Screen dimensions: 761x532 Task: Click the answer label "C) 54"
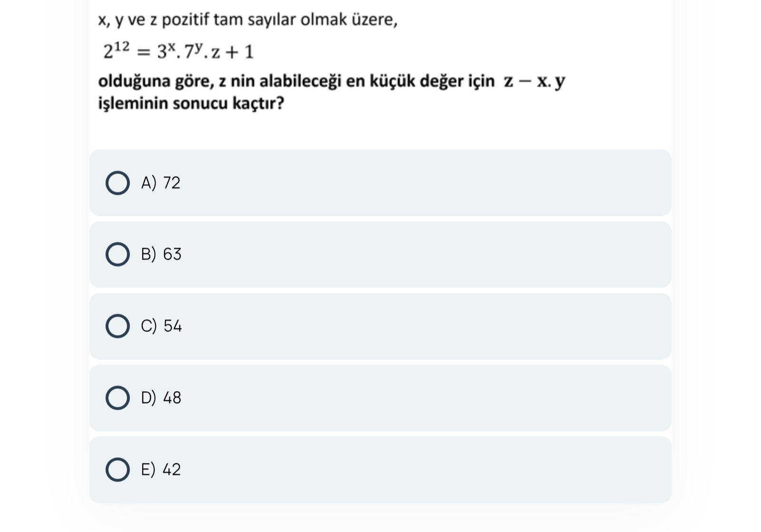coord(161,326)
